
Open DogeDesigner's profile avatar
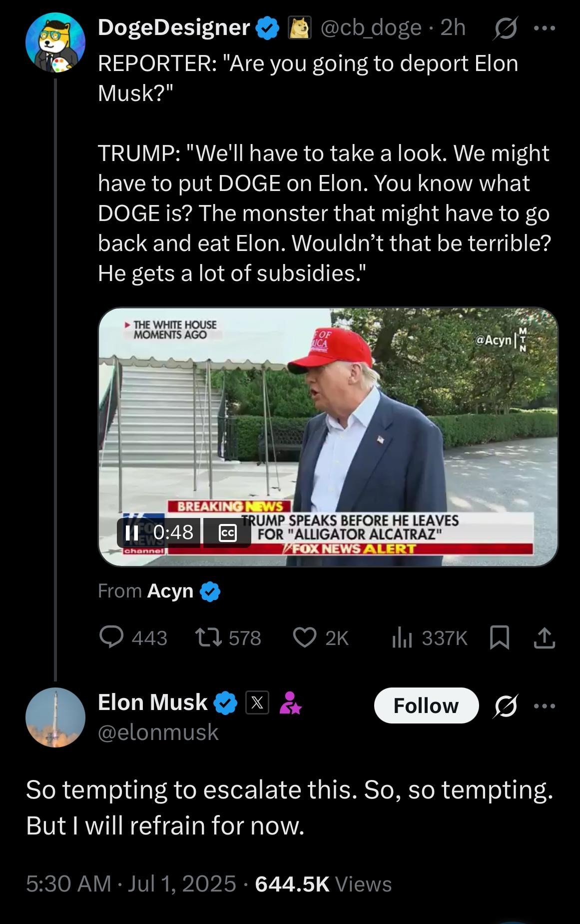55,43
